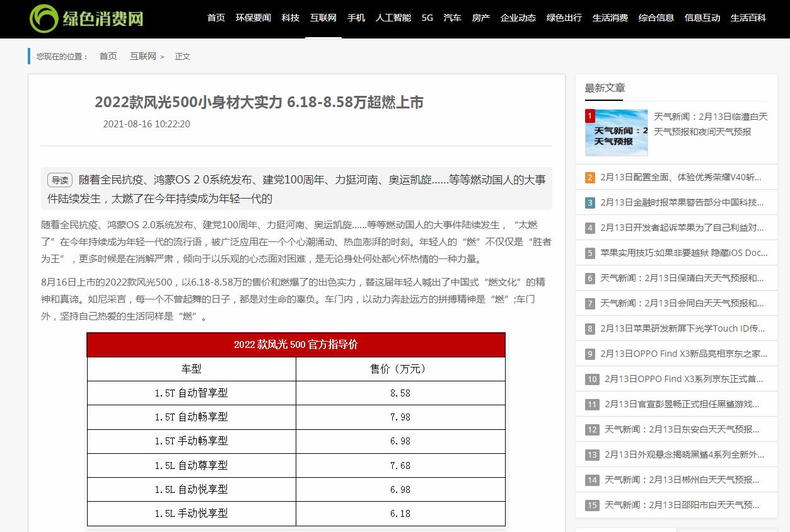Click the price cell 7.68
The width and height of the screenshot is (790, 532).
[400, 465]
